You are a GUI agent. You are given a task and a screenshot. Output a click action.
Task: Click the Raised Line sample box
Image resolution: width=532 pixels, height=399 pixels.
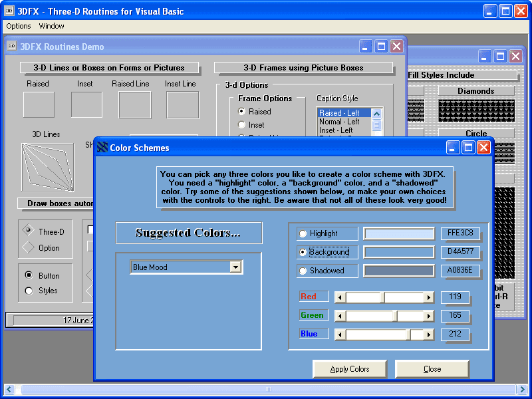135,105
